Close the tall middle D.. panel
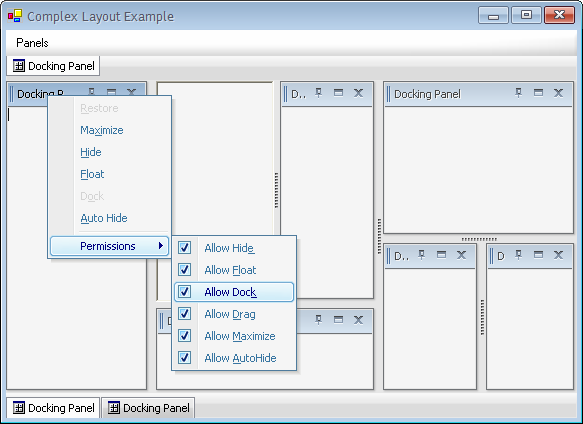 click(x=358, y=93)
